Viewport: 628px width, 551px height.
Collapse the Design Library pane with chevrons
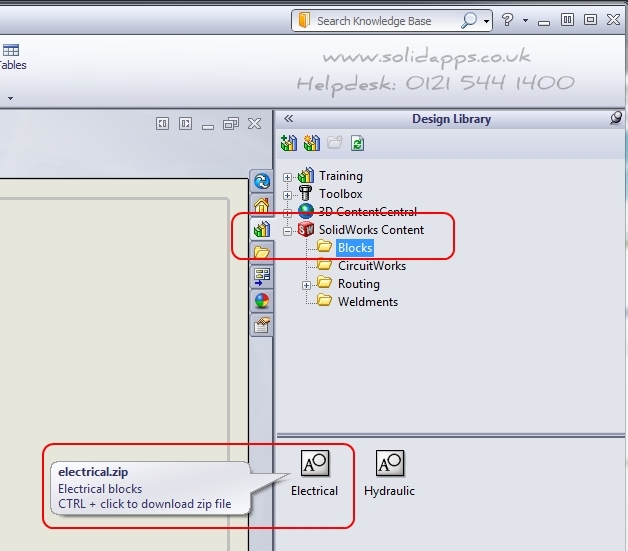tap(289, 118)
